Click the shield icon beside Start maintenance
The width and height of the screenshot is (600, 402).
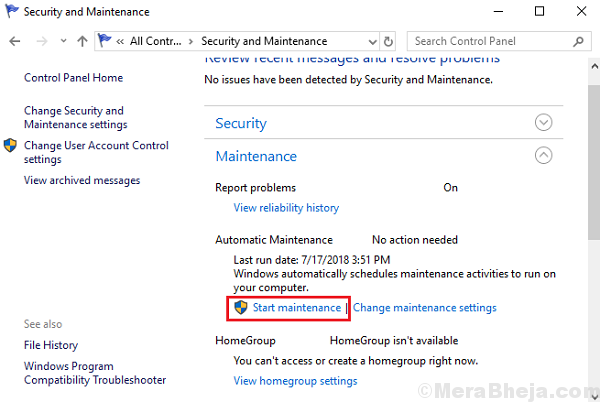tap(241, 307)
